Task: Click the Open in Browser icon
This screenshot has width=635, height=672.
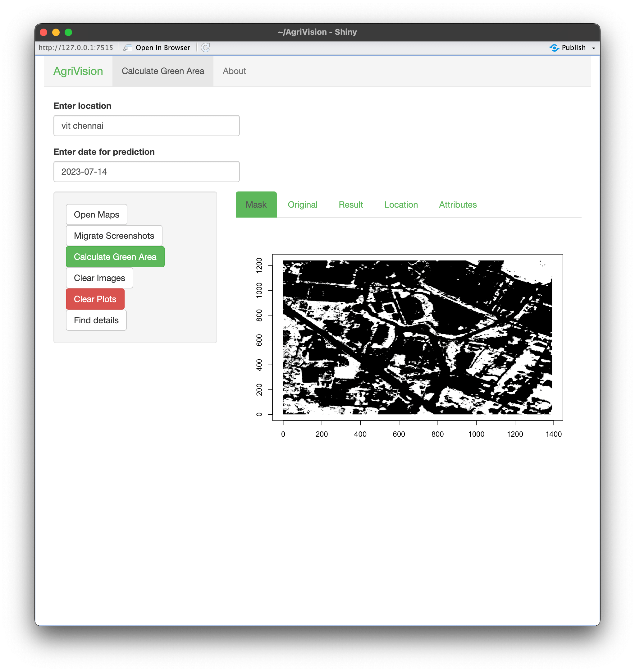Action: click(x=127, y=48)
